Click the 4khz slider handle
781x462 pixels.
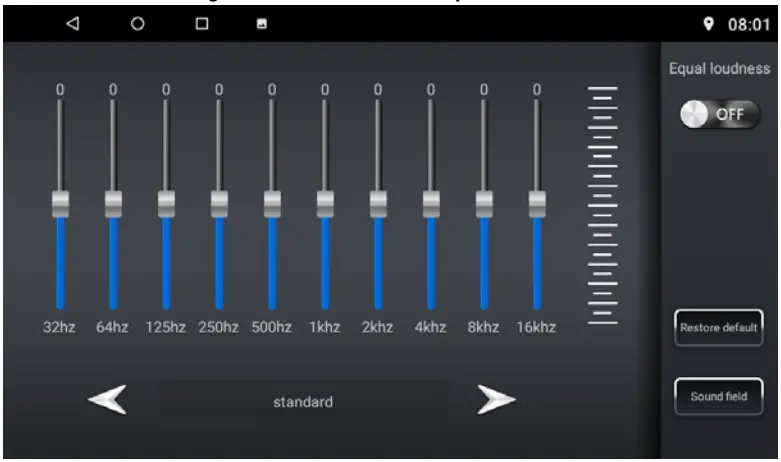pyautogui.click(x=431, y=204)
